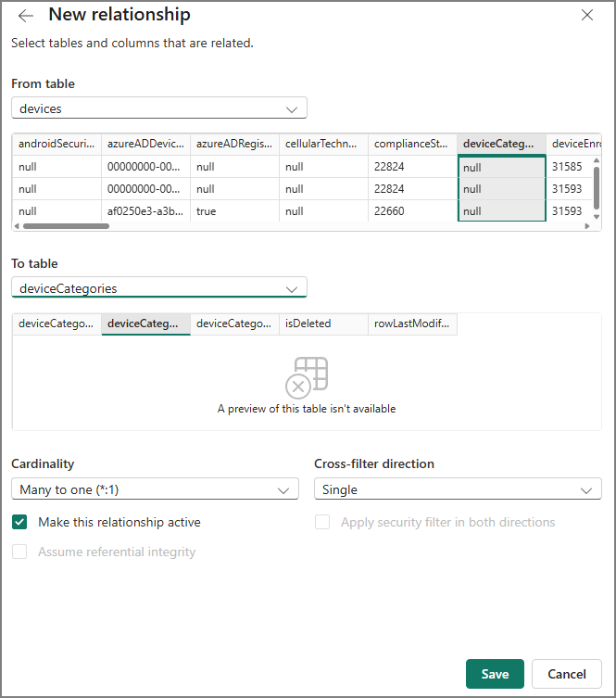The width and height of the screenshot is (616, 698).
Task: Expand the Cross-filter direction dropdown
Action: click(458, 489)
